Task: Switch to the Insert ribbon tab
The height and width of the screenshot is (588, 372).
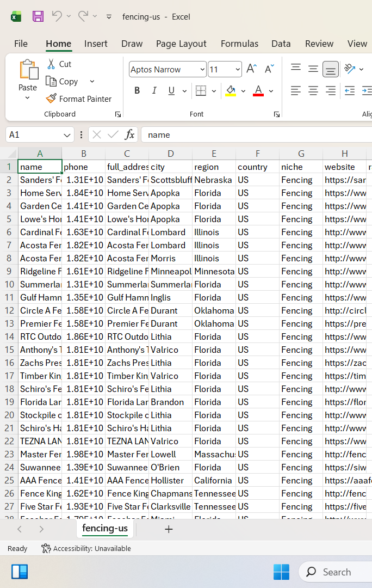Action: [x=96, y=44]
